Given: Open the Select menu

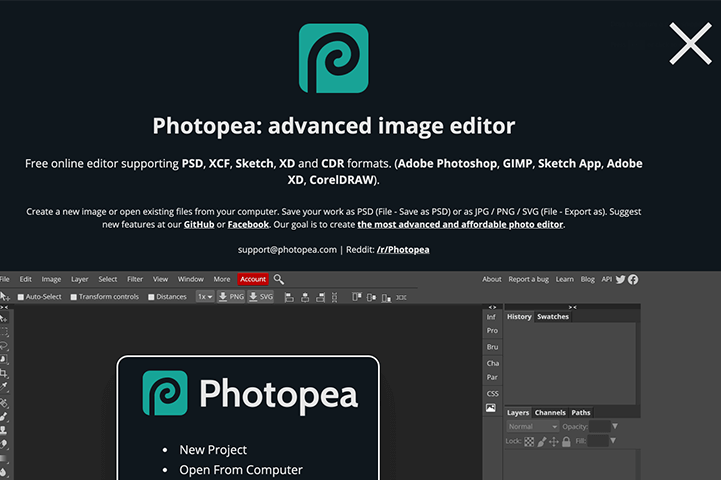Looking at the screenshot, I should [108, 279].
